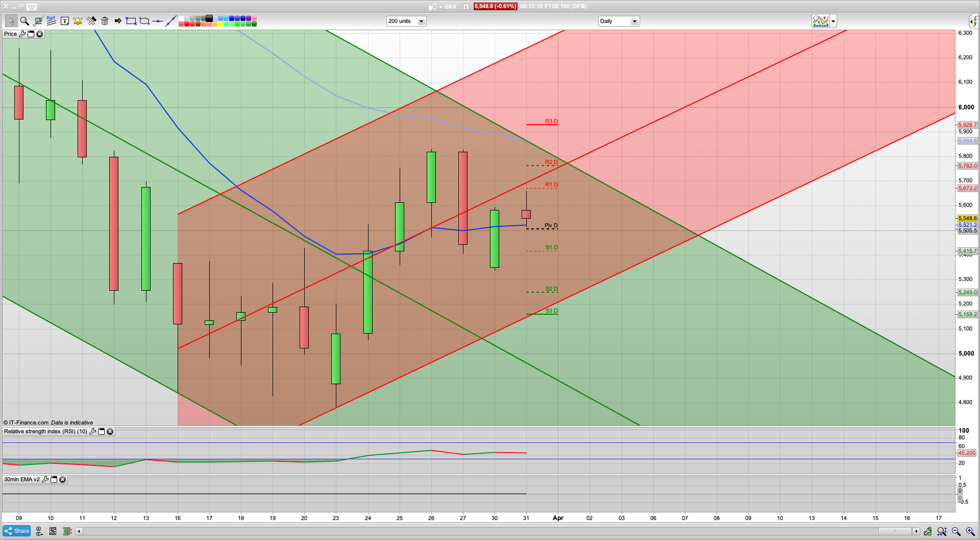Viewport: 980px width, 540px height.
Task: Click the chain link charts icon
Action: click(39, 531)
